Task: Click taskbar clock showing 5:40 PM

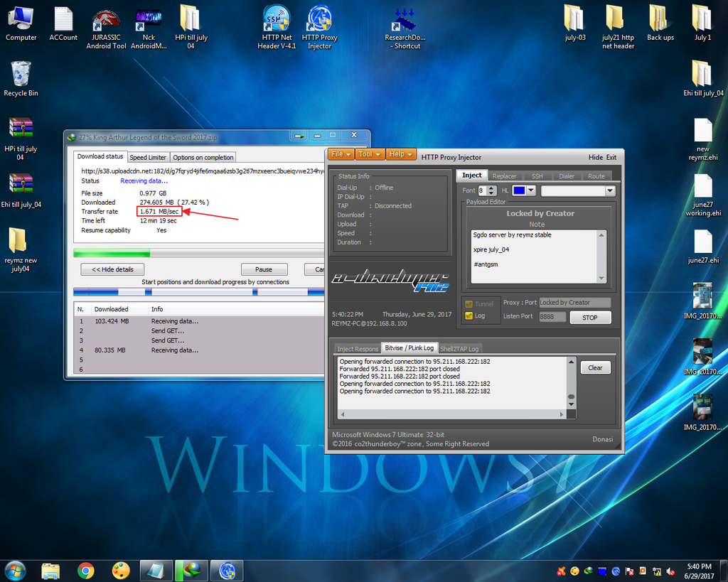Action: (699, 571)
